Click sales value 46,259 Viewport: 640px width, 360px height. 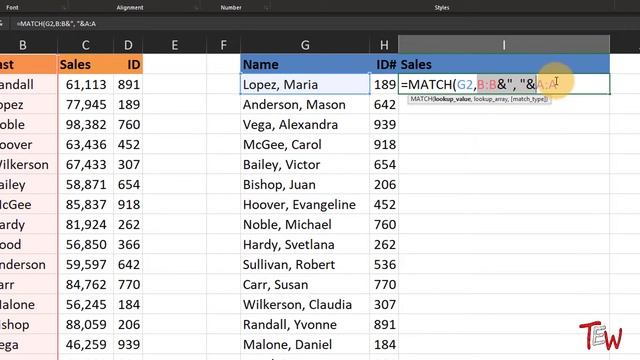point(86,344)
